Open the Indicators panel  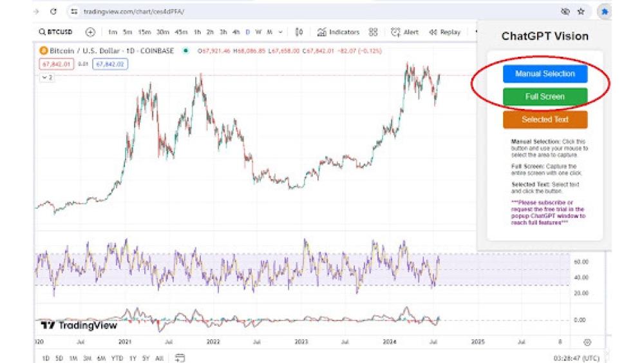tap(338, 32)
